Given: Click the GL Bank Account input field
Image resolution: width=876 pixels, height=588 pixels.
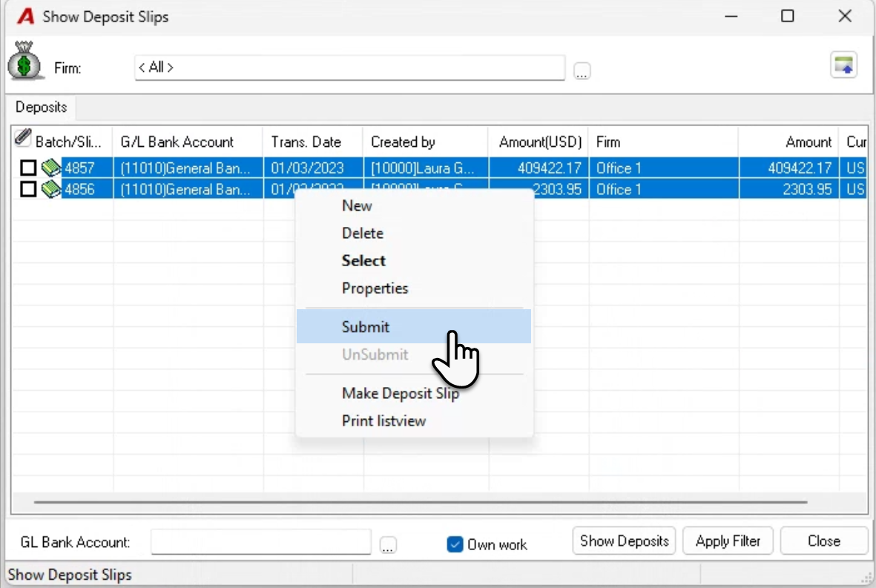Looking at the screenshot, I should (x=261, y=541).
